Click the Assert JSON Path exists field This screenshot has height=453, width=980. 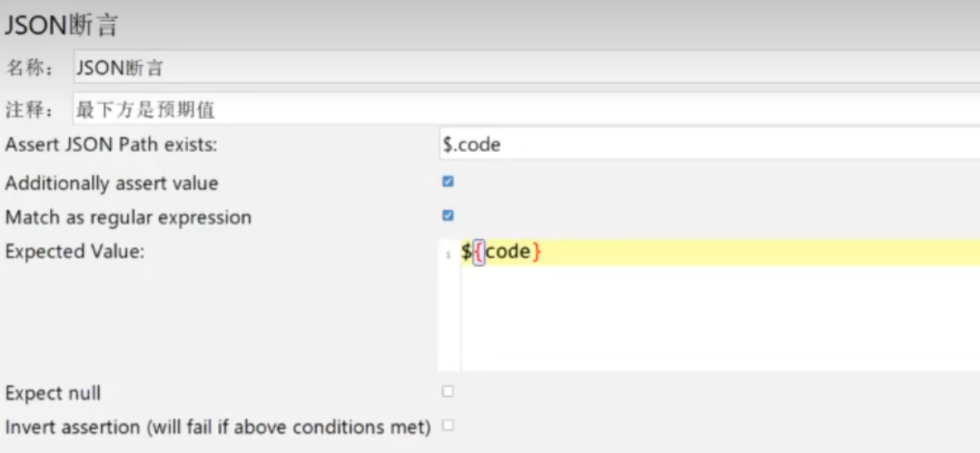point(707,145)
